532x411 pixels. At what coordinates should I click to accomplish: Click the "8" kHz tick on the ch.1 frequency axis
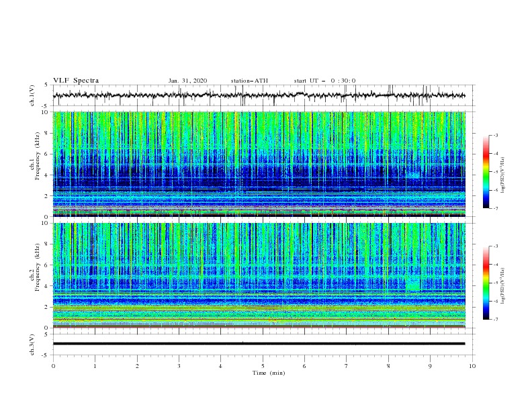click(48, 133)
